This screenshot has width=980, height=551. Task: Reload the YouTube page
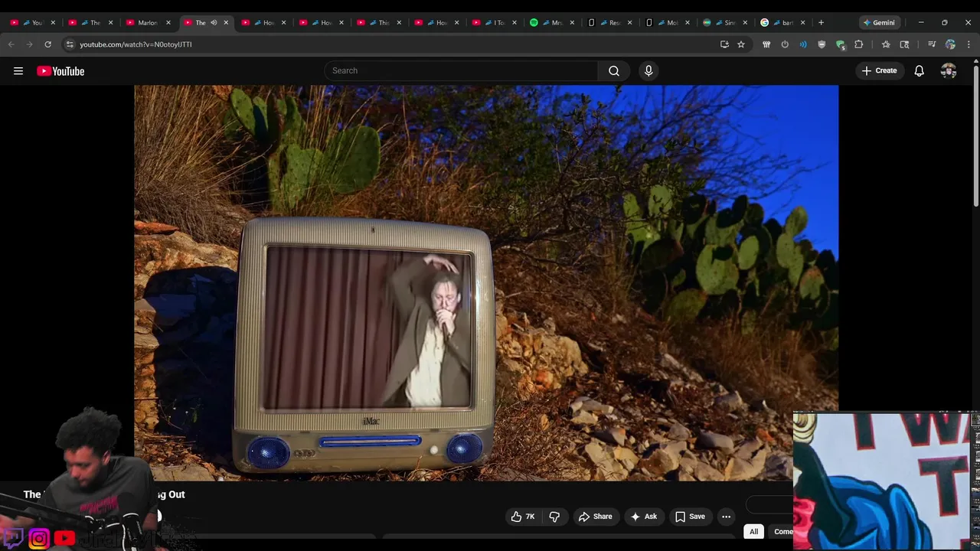(x=47, y=44)
